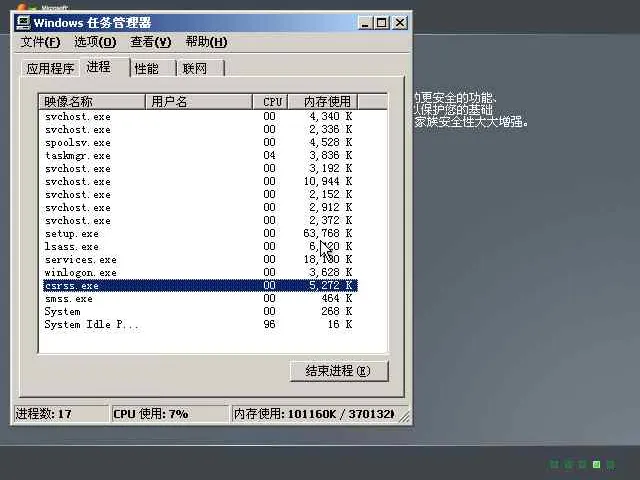
Task: Select the setup.exe process row
Action: click(200, 233)
